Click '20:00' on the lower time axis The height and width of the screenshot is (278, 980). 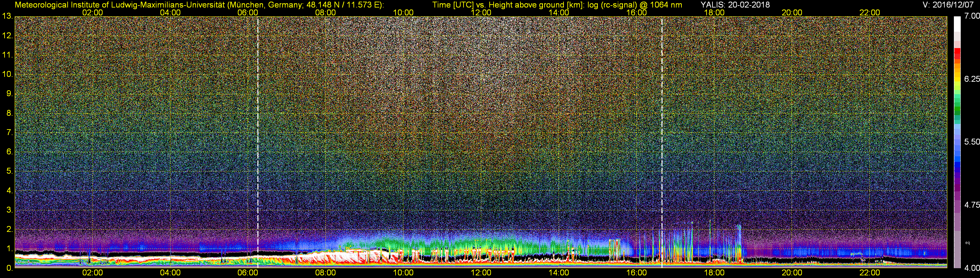(x=792, y=273)
